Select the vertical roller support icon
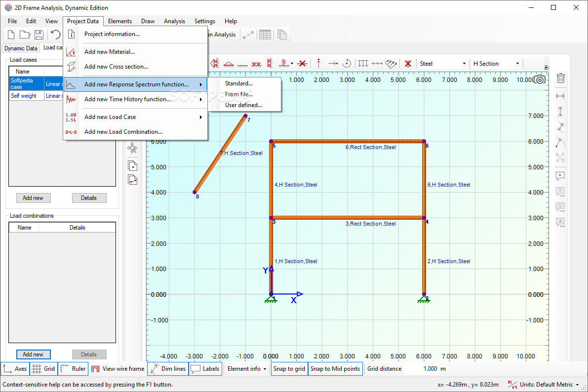The height and width of the screenshot is (392, 588). click(x=270, y=63)
